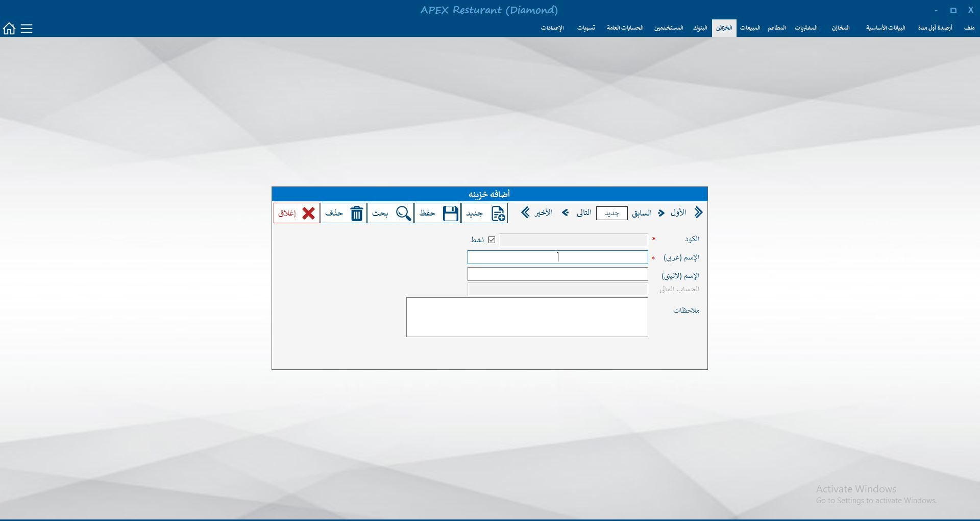Click the red X close (إغلاق) icon
The height and width of the screenshot is (521, 980).
click(308, 213)
